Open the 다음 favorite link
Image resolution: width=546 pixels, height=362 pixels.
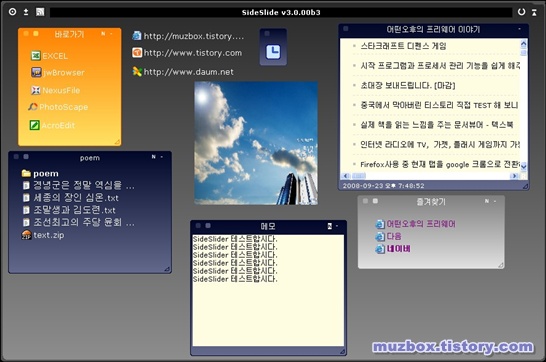point(389,236)
